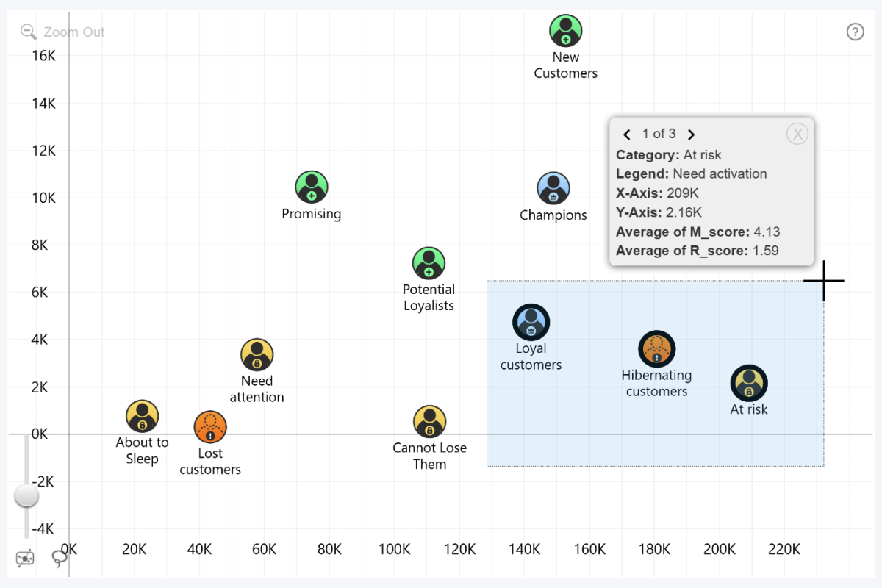Screen dimensions: 882x588
Task: Click the Loyal customers bubble icon
Action: tap(531, 320)
